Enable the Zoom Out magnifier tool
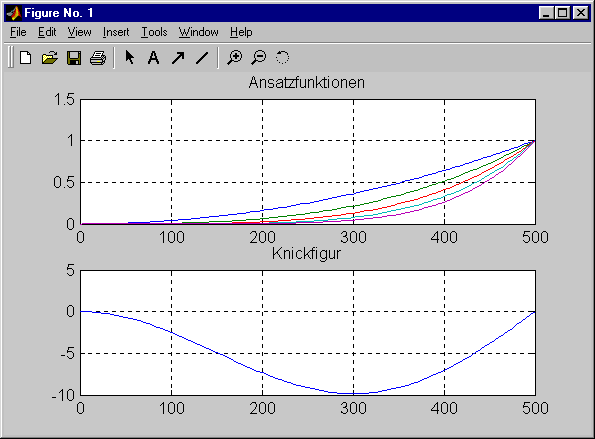Screen dimensions: 595x439 coord(259,58)
